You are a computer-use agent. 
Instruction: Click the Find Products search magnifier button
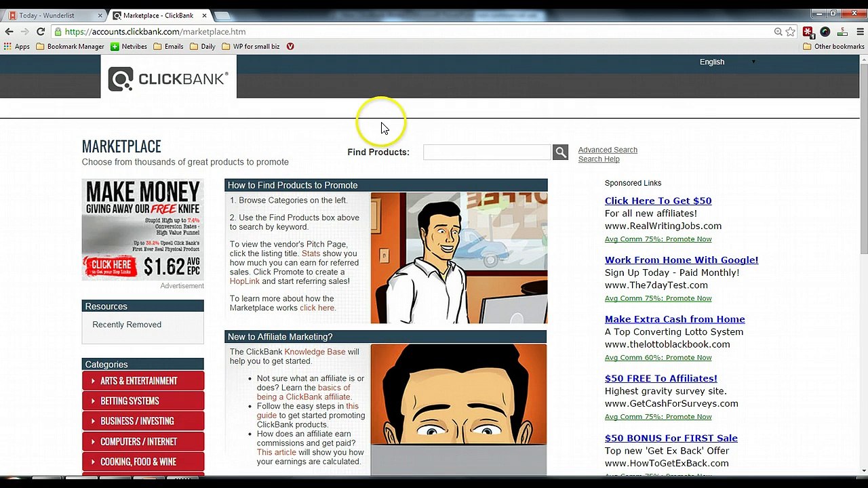click(x=560, y=152)
